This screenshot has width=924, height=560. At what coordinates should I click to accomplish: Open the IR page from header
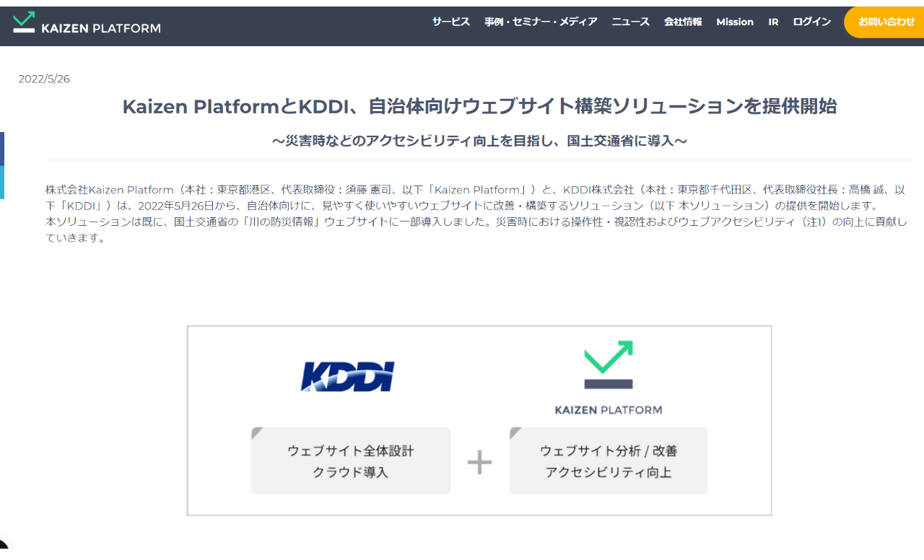coord(773,22)
